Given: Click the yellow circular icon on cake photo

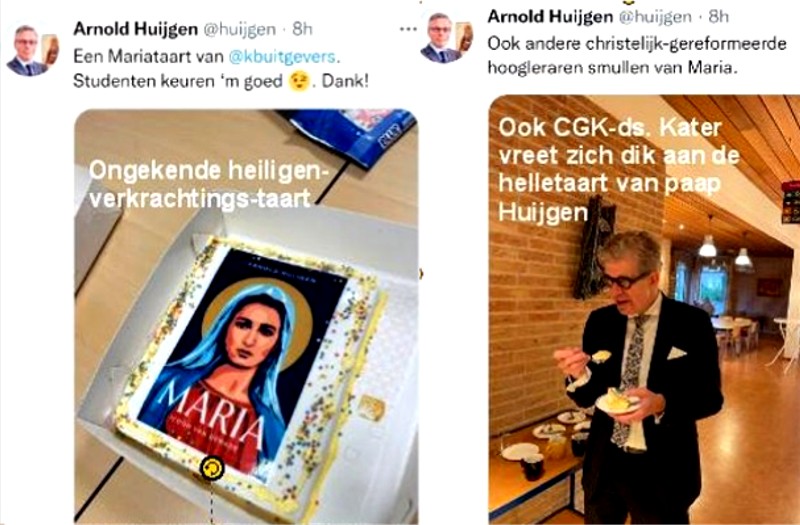Looking at the screenshot, I should [212, 468].
